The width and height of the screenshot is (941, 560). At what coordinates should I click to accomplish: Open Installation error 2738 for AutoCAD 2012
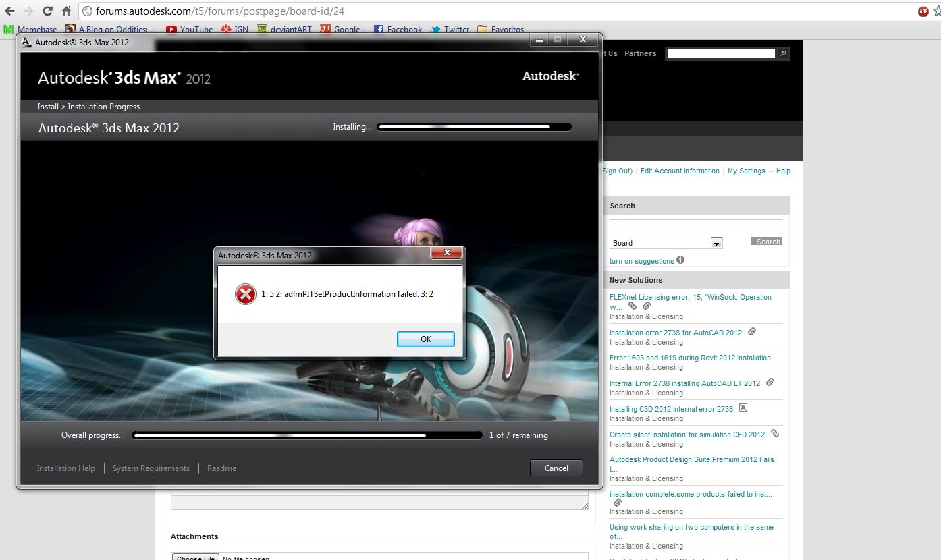[x=676, y=333]
